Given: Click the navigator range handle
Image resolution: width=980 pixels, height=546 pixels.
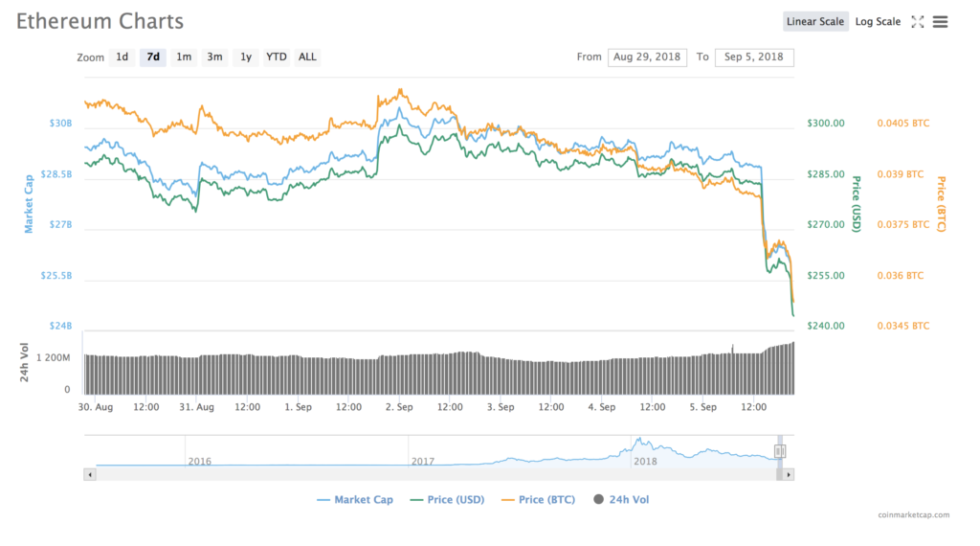Looking at the screenshot, I should [780, 451].
